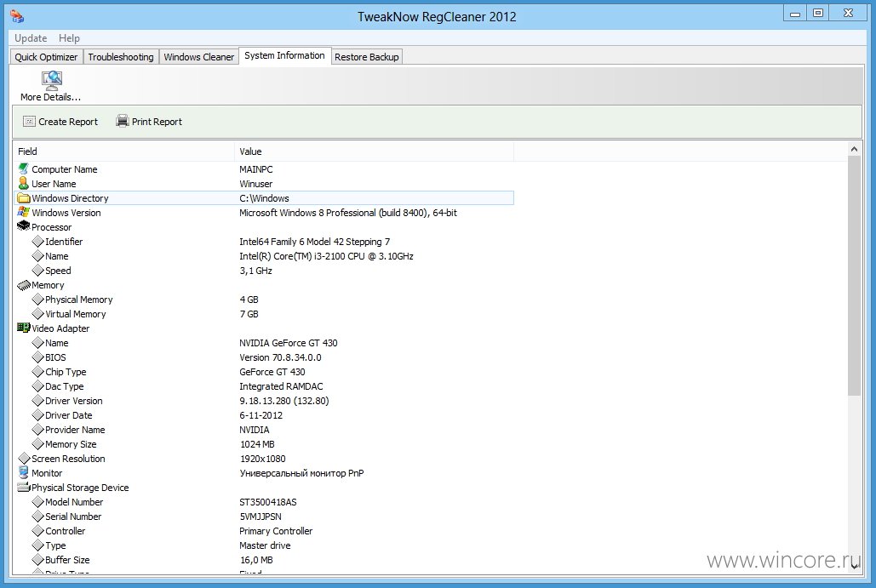876x588 pixels.
Task: Click the Create Report button label
Action: click(x=68, y=122)
